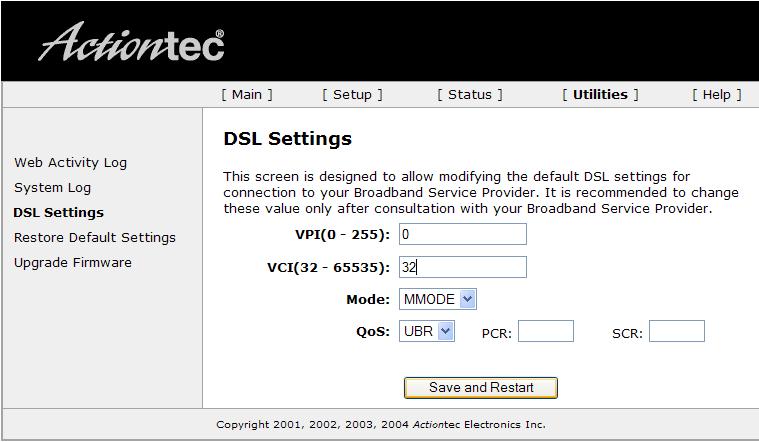The height and width of the screenshot is (442, 759).
Task: Click the Mode dropdown arrow
Action: pyautogui.click(x=467, y=299)
